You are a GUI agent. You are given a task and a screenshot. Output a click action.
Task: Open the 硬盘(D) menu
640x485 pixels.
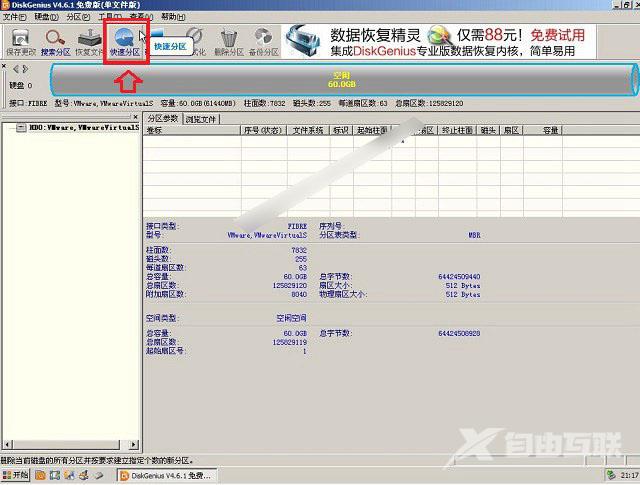point(46,17)
